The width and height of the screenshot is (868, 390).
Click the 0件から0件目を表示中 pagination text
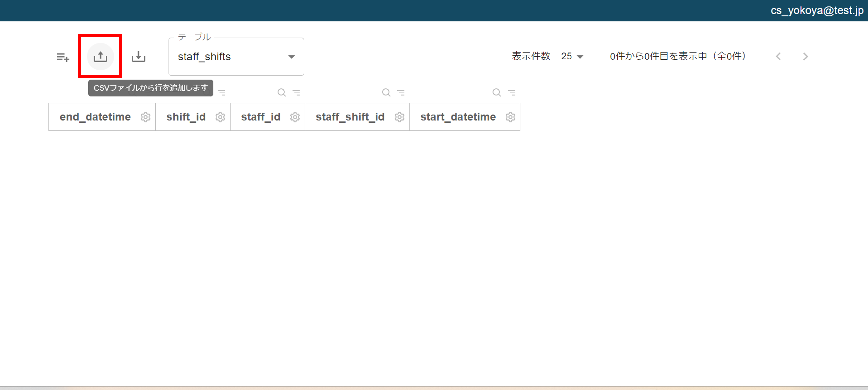click(x=678, y=56)
